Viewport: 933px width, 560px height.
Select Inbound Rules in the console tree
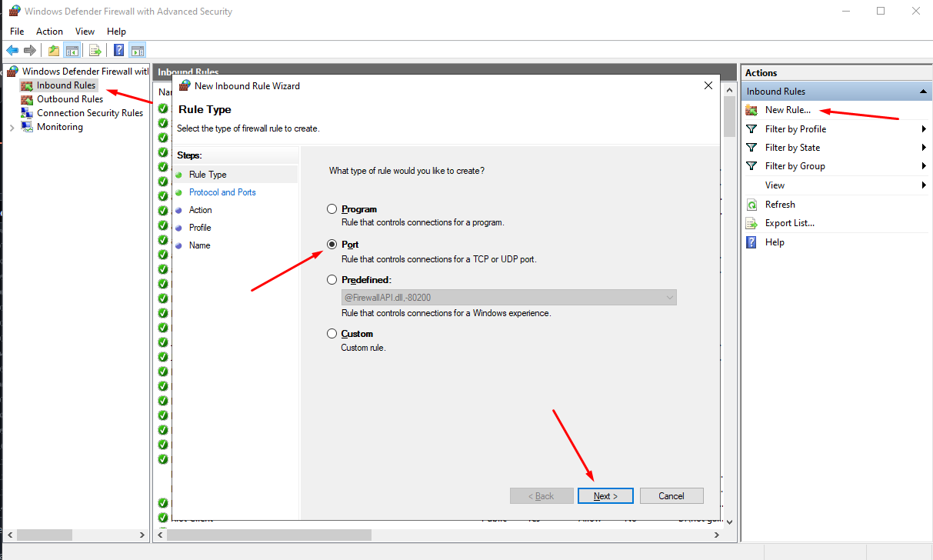point(66,85)
